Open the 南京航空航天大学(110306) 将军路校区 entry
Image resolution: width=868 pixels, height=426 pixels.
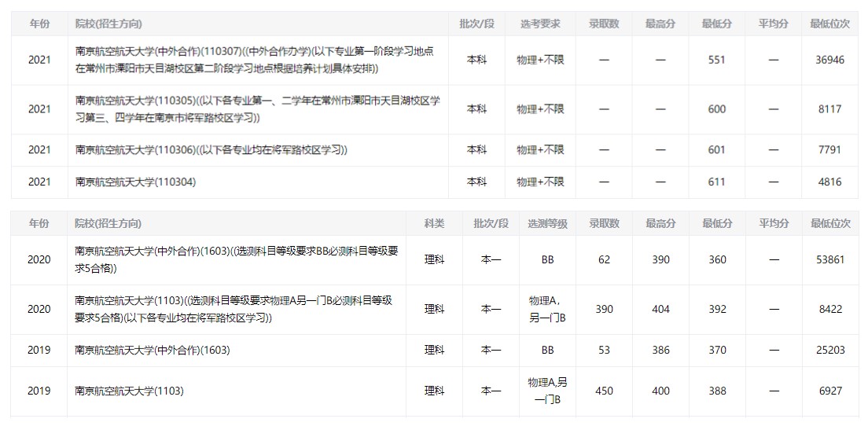pos(211,150)
